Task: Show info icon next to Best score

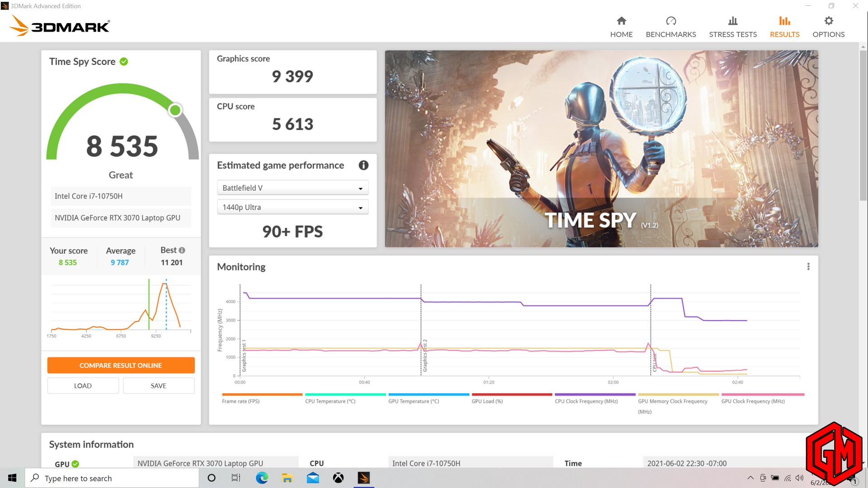Action: click(182, 250)
